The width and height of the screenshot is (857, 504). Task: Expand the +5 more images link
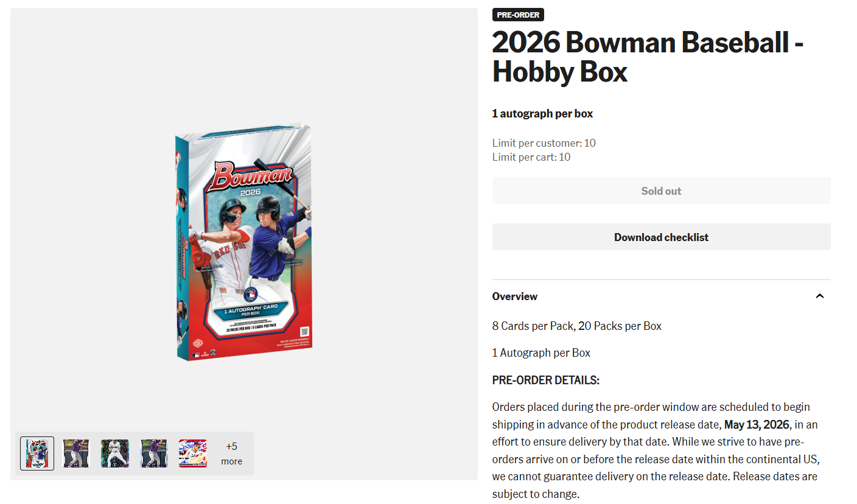coord(231,453)
